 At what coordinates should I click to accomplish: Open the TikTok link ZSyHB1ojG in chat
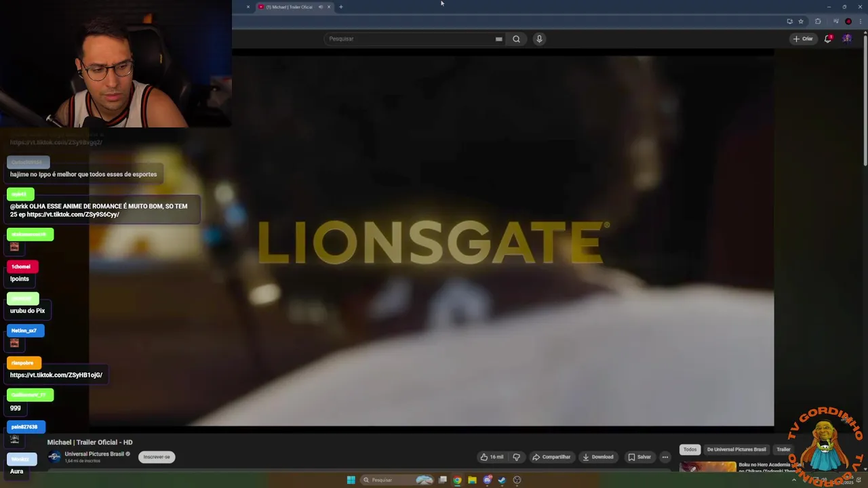click(56, 375)
